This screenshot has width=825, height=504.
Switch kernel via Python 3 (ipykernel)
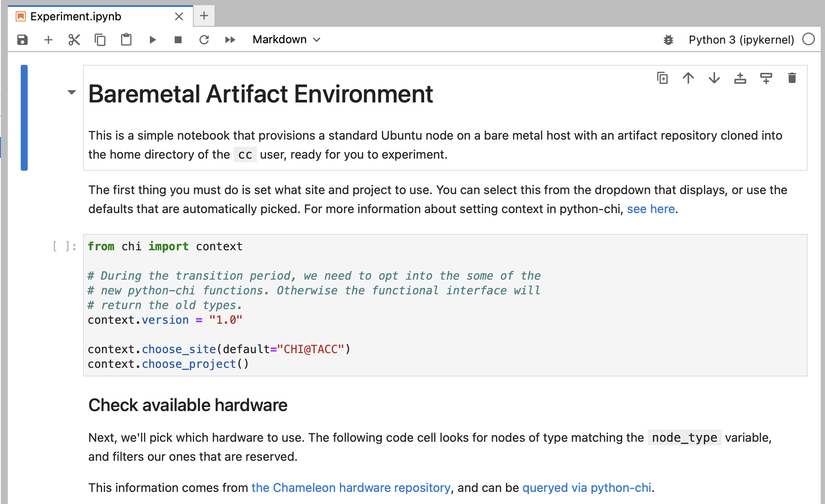pyautogui.click(x=741, y=40)
